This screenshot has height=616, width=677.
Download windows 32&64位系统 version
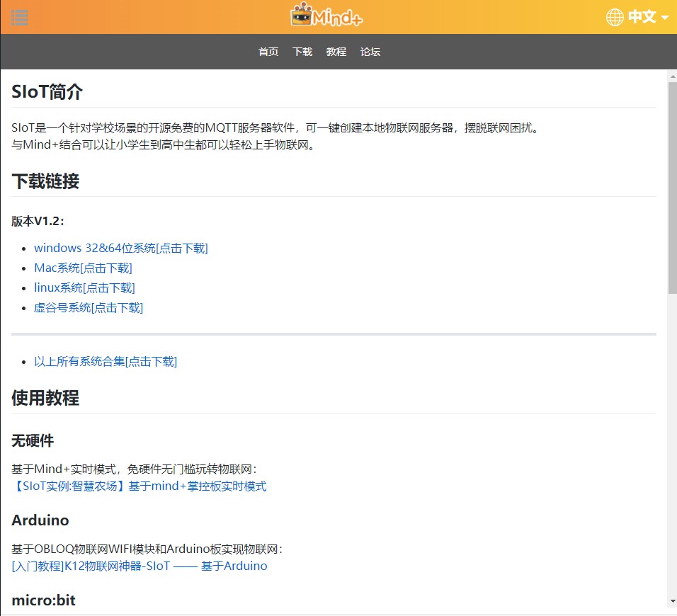pos(121,249)
